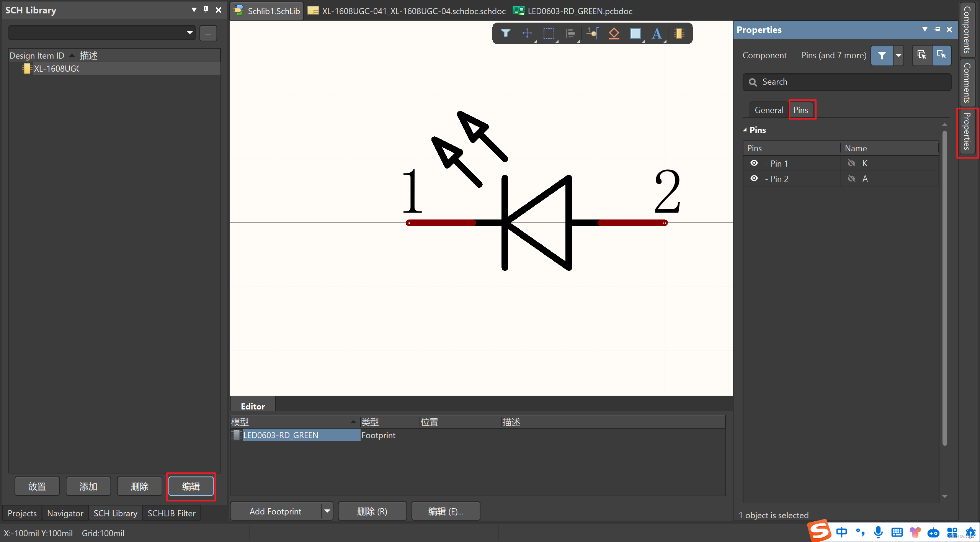The image size is (980, 542).
Task: Toggle name visibility for pin K
Action: coord(851,163)
